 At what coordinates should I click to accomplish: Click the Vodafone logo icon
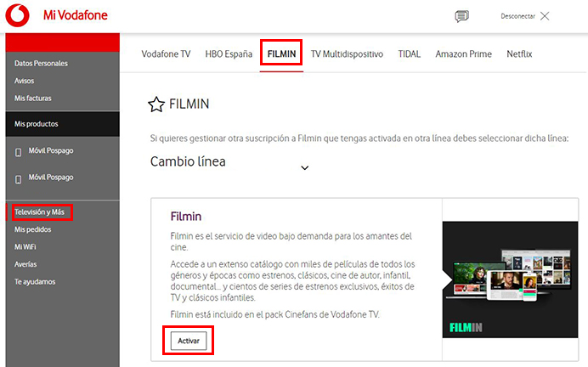[17, 15]
